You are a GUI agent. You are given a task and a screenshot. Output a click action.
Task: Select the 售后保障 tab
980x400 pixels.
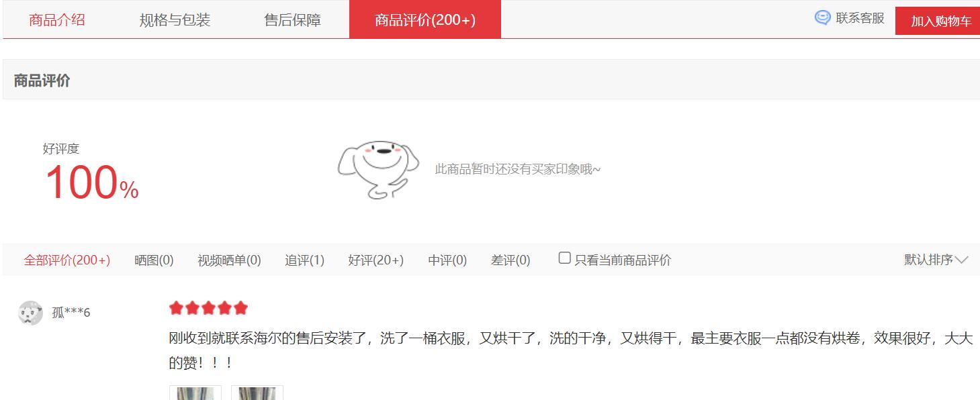coord(292,19)
